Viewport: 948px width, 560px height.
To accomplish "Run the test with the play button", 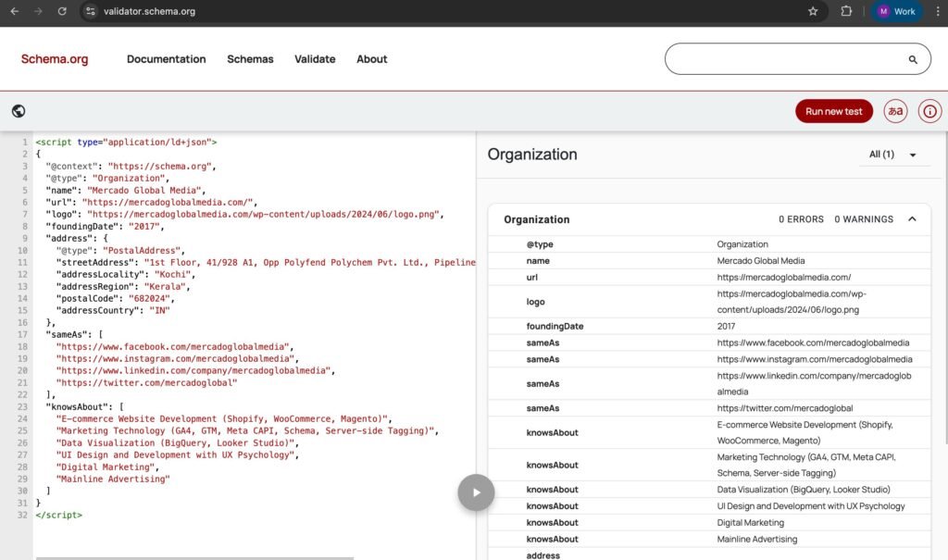I will point(476,492).
